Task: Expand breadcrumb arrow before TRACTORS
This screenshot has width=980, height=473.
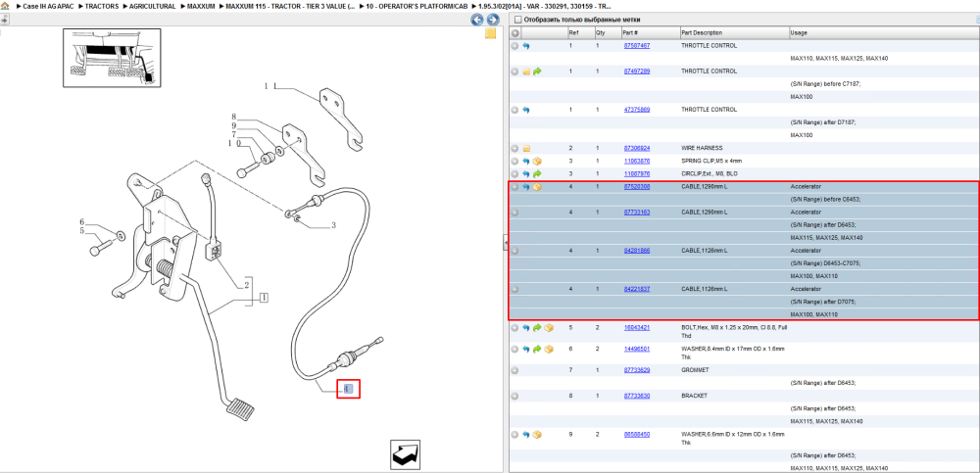Action: coord(80,6)
